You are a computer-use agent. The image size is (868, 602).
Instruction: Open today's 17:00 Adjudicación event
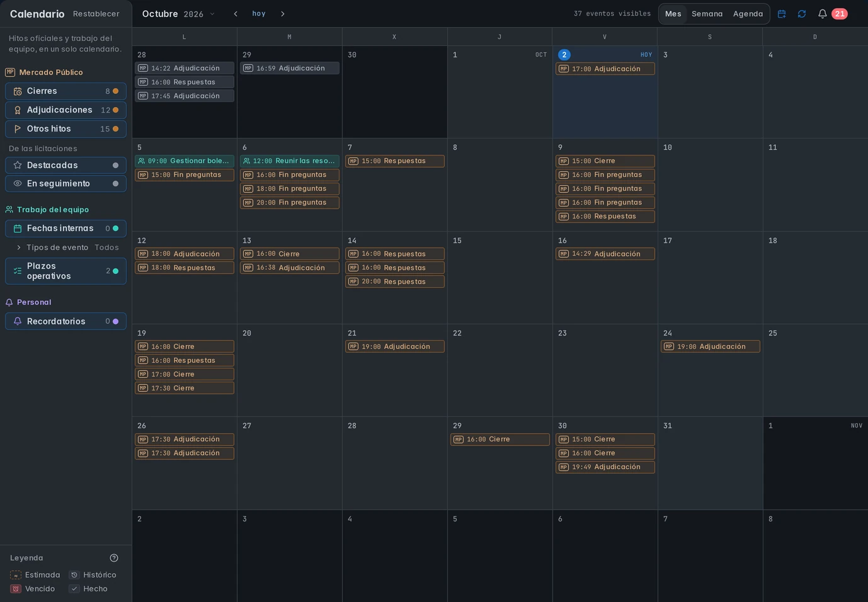605,69
